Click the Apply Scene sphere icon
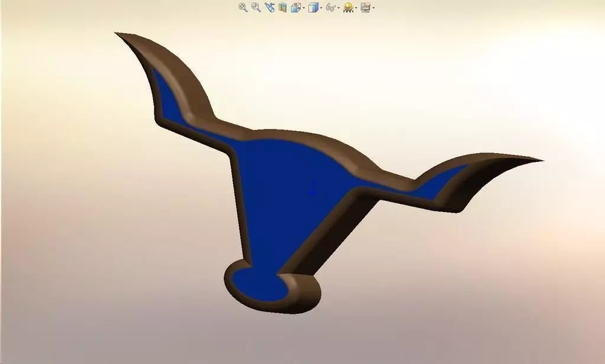 [348, 7]
